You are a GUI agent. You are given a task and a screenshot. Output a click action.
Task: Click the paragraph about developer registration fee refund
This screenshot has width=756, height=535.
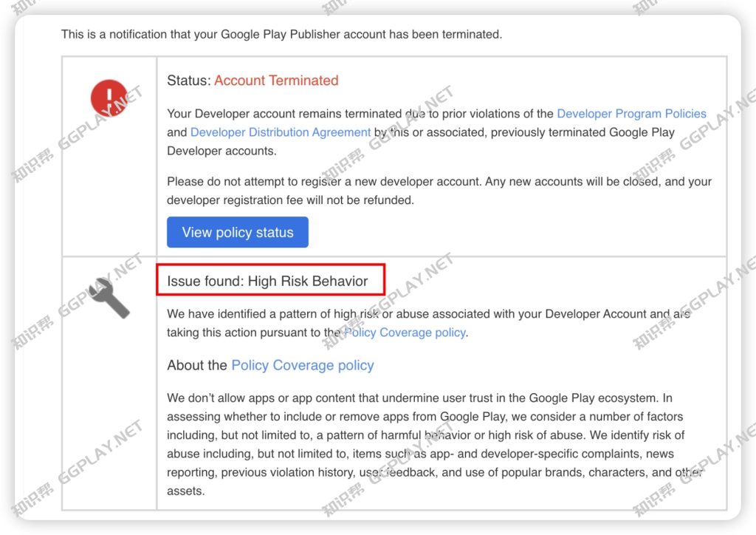[439, 191]
